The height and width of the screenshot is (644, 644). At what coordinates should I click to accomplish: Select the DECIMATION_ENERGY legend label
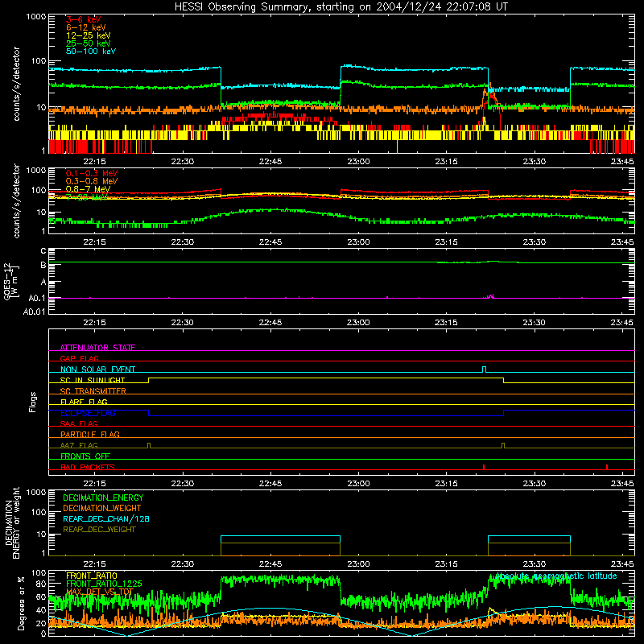[103, 497]
